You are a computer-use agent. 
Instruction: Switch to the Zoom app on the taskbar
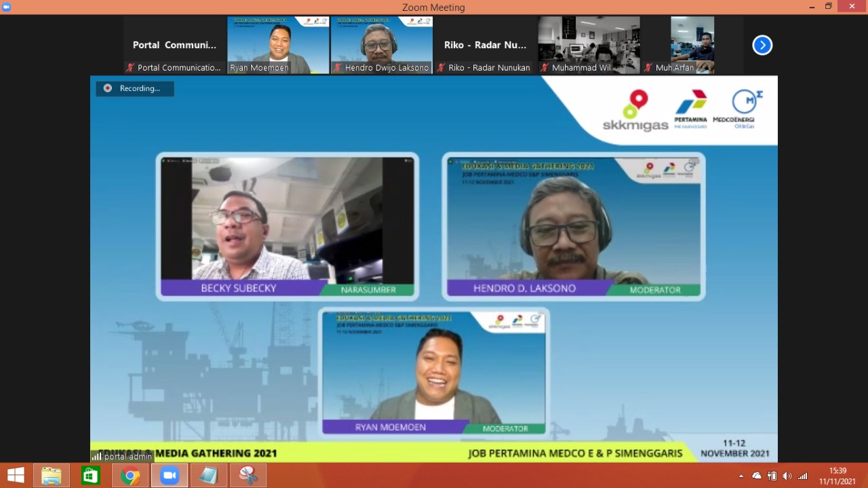[x=169, y=475]
